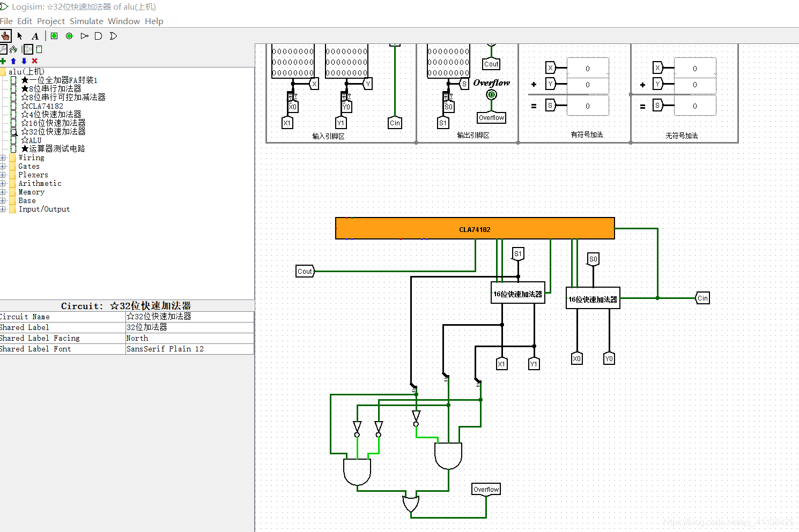The image size is (799, 532).
Task: Select the alu(上机) project root
Action: click(x=26, y=72)
